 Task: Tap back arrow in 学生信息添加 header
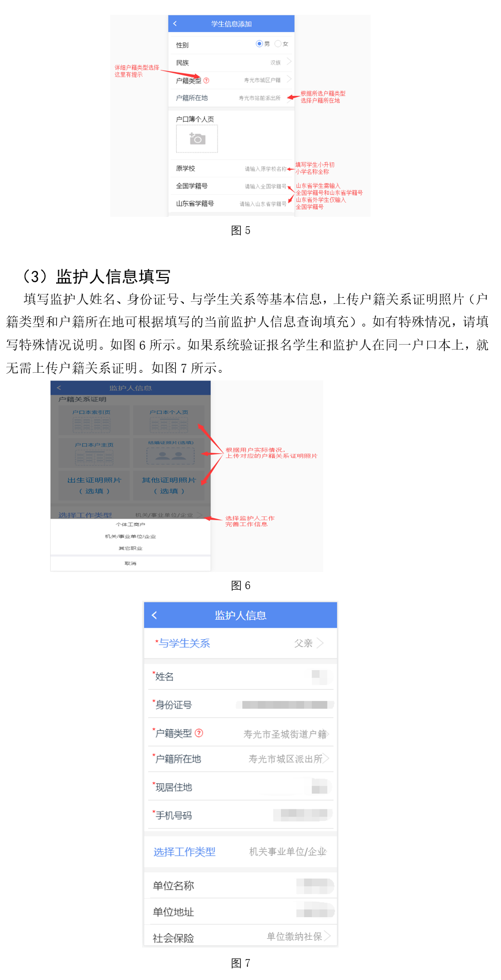tap(175, 24)
